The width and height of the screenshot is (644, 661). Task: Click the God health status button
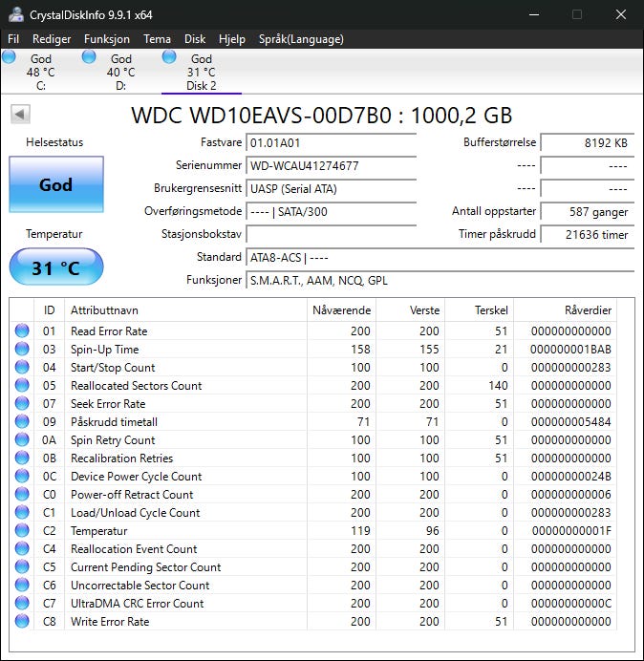[56, 184]
